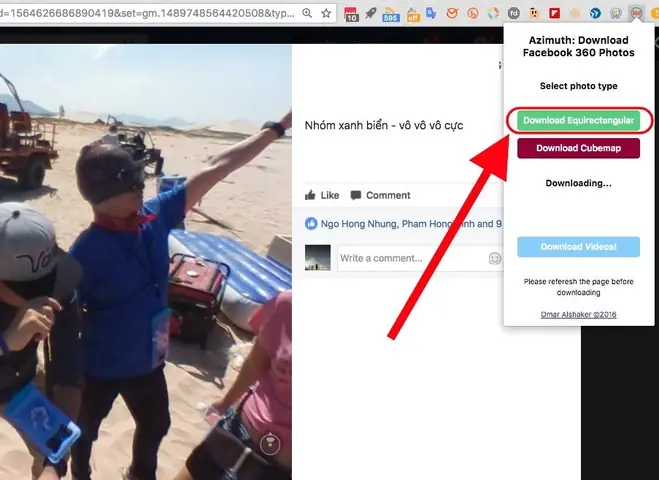Click the extension icon with off badge

414,15
